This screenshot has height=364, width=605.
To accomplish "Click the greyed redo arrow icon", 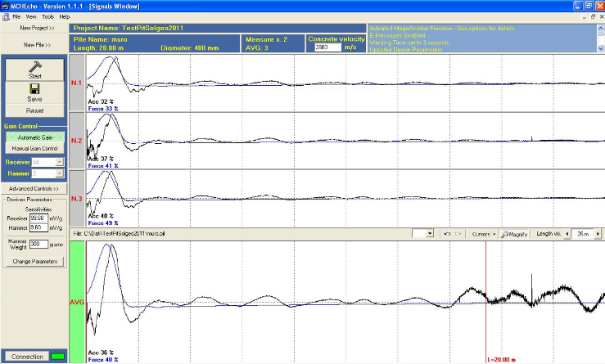I will [x=458, y=234].
